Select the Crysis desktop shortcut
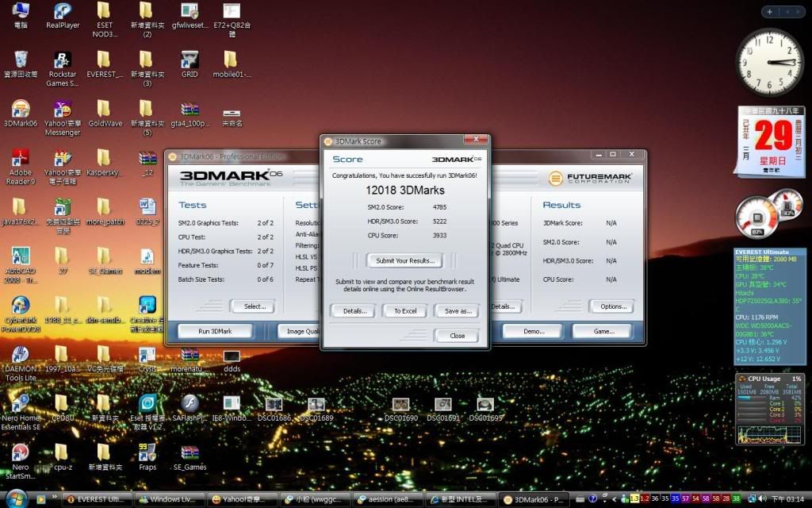Image resolution: width=812 pixels, height=508 pixels. coord(147,359)
